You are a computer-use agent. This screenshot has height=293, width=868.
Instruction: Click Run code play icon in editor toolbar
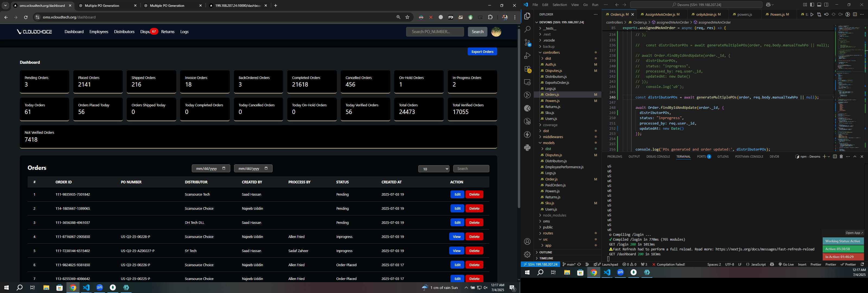(812, 14)
